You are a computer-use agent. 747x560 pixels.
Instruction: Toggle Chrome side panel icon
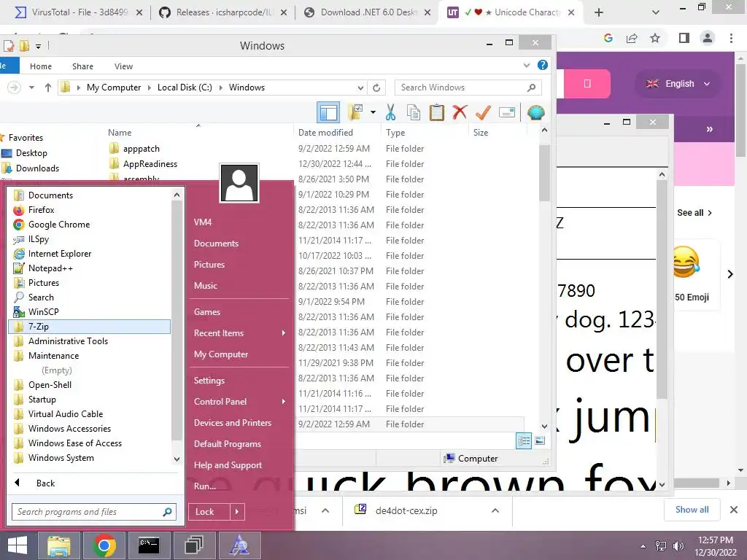pos(684,38)
